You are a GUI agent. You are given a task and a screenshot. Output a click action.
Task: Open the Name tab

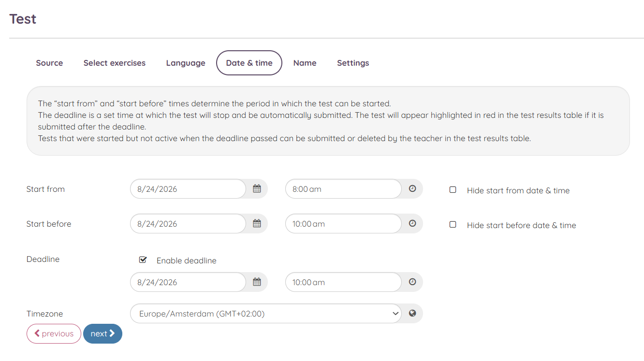point(305,63)
